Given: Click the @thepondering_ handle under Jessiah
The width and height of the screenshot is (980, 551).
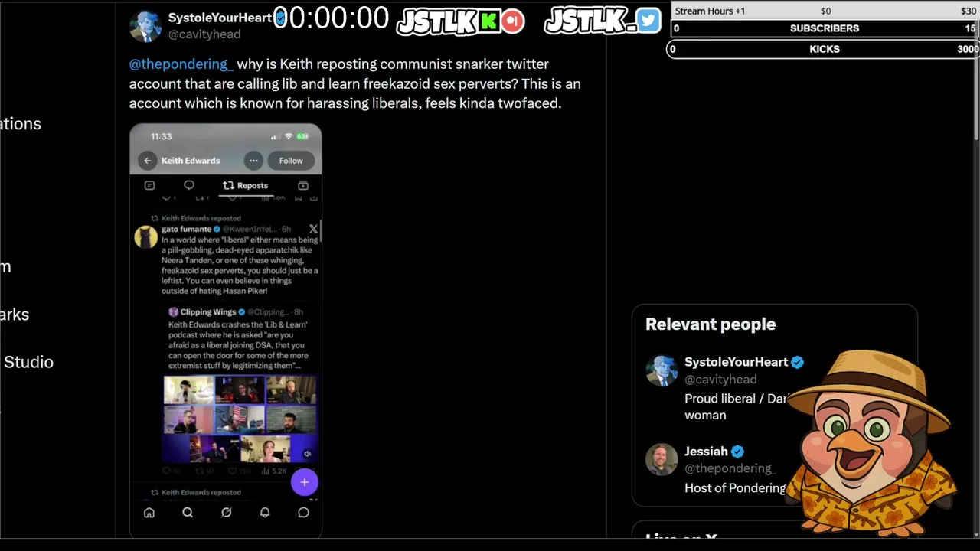Looking at the screenshot, I should (x=730, y=468).
